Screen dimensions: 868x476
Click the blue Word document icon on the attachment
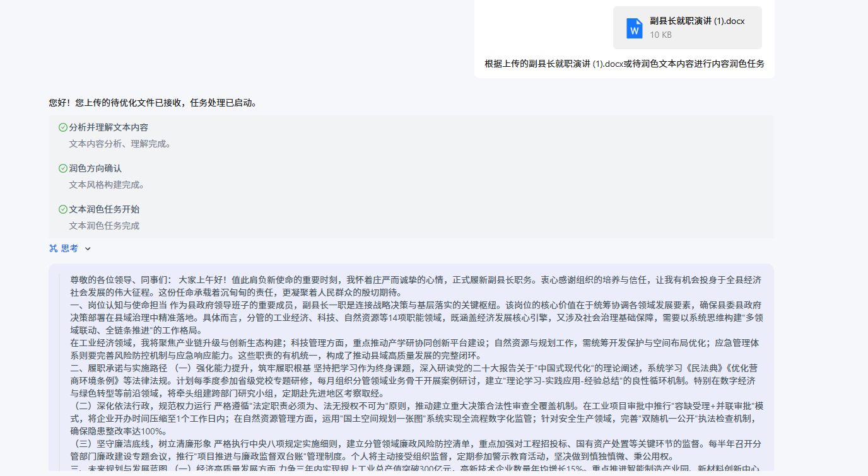[x=634, y=28]
